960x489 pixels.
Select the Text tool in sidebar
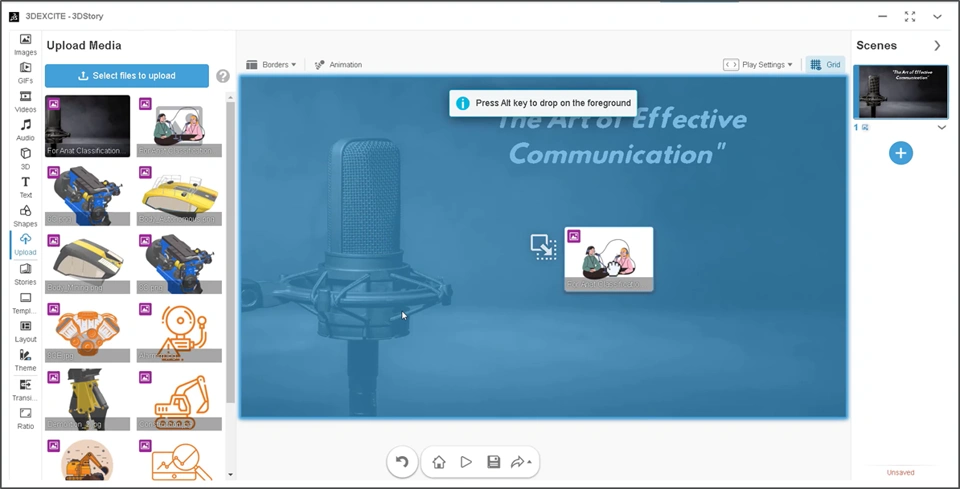[25, 187]
